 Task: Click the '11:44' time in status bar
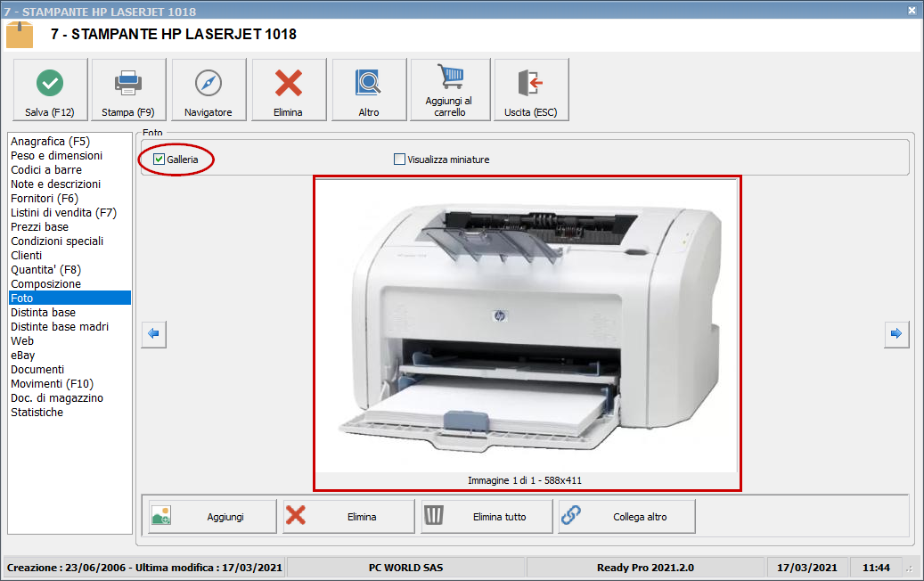[876, 568]
